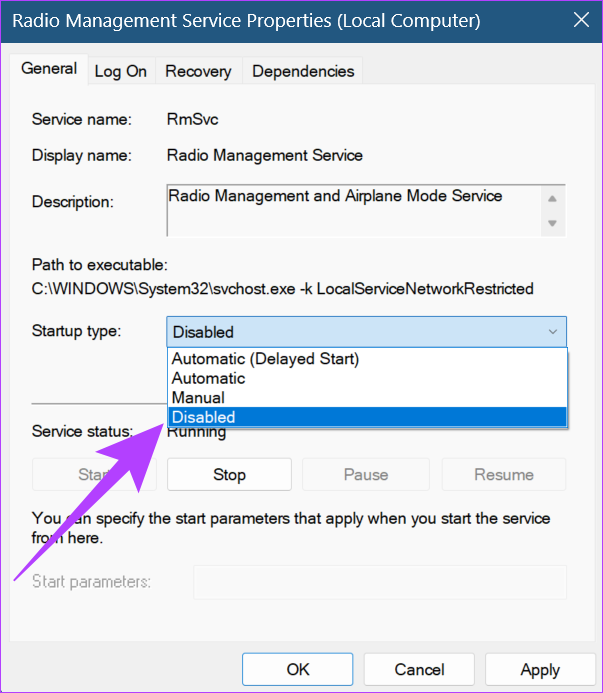
Task: Expand the Startup type chevron arrow
Action: (553, 332)
